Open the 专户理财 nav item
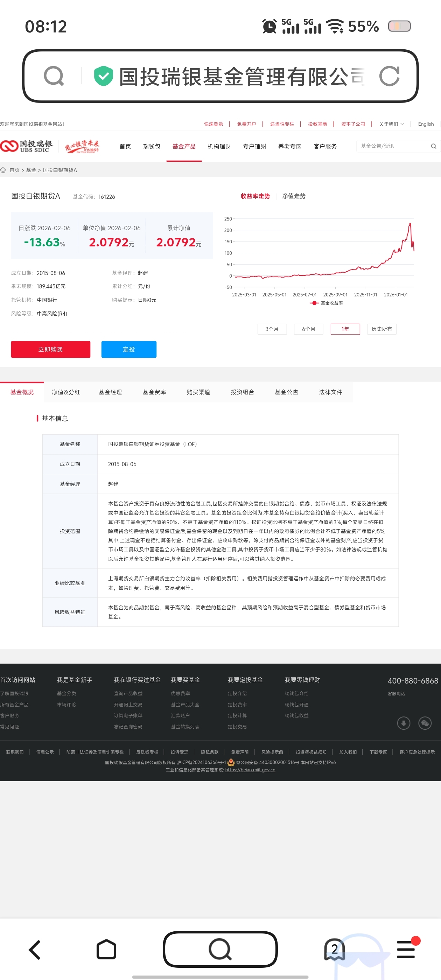 254,146
